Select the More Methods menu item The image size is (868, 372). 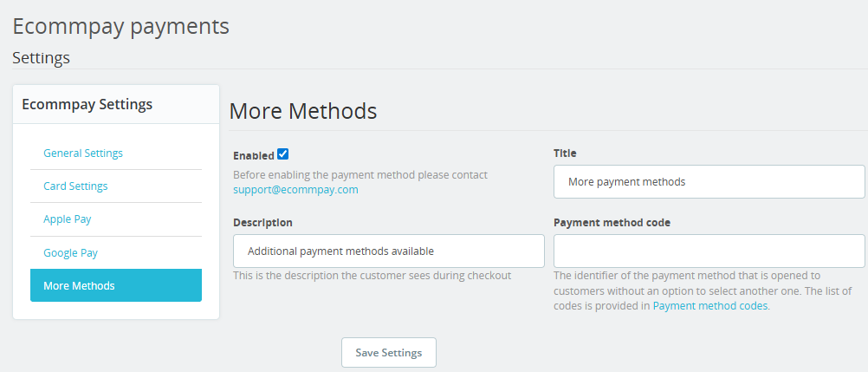(116, 285)
